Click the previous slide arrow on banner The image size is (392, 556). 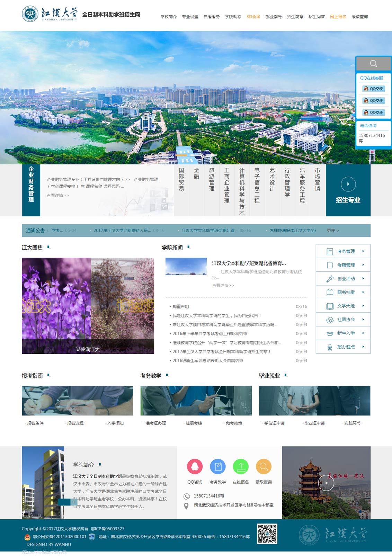tap(10, 98)
